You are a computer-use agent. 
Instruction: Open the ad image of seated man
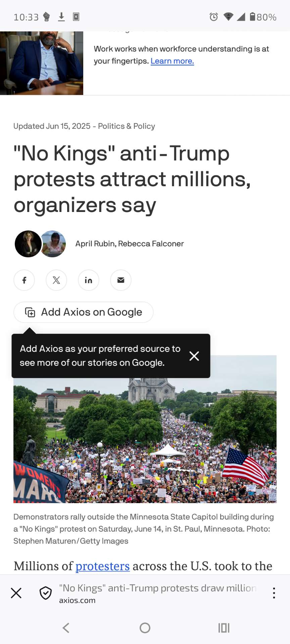[42, 63]
